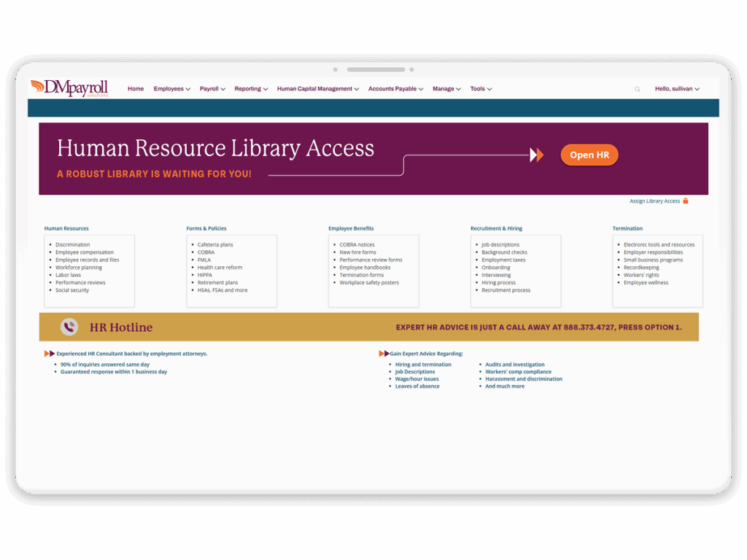Click Labor laws list item
Image resolution: width=747 pixels, height=560 pixels.
[x=68, y=275]
